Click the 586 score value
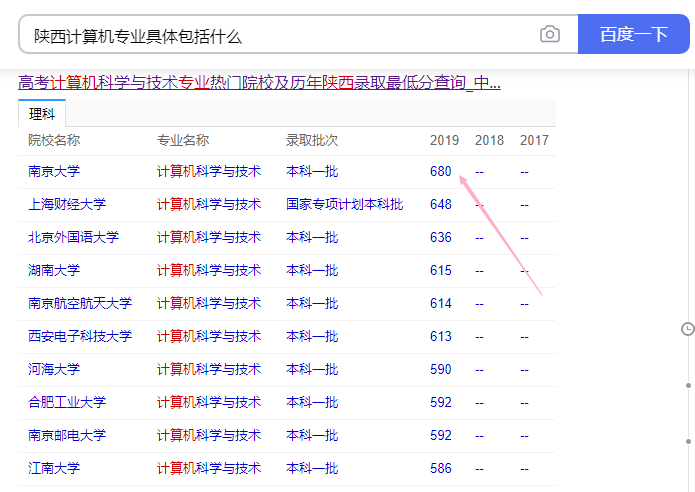This screenshot has height=492, width=695. pos(441,468)
